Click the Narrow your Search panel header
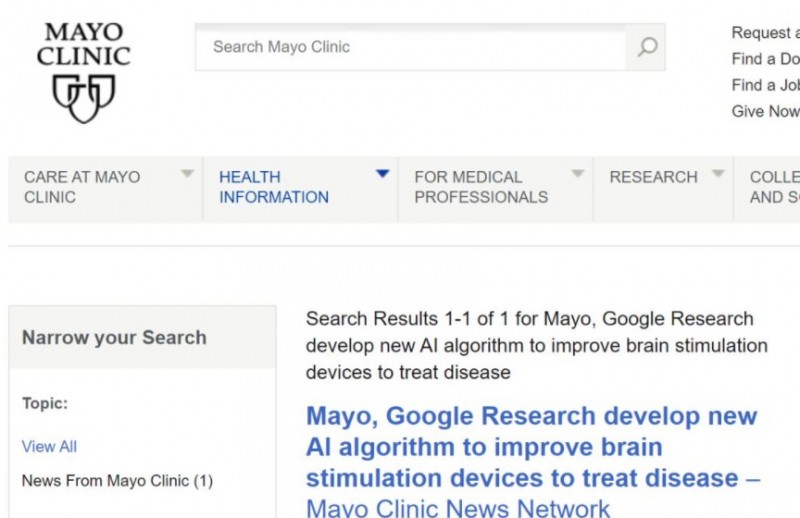The image size is (800, 518). point(114,337)
